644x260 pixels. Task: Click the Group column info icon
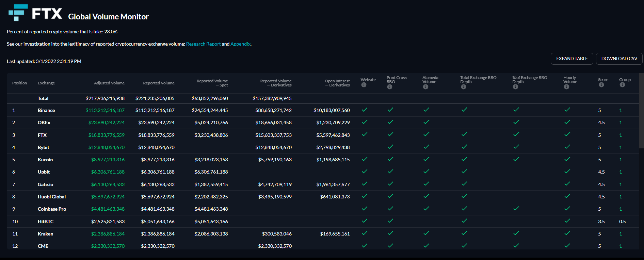click(x=622, y=85)
